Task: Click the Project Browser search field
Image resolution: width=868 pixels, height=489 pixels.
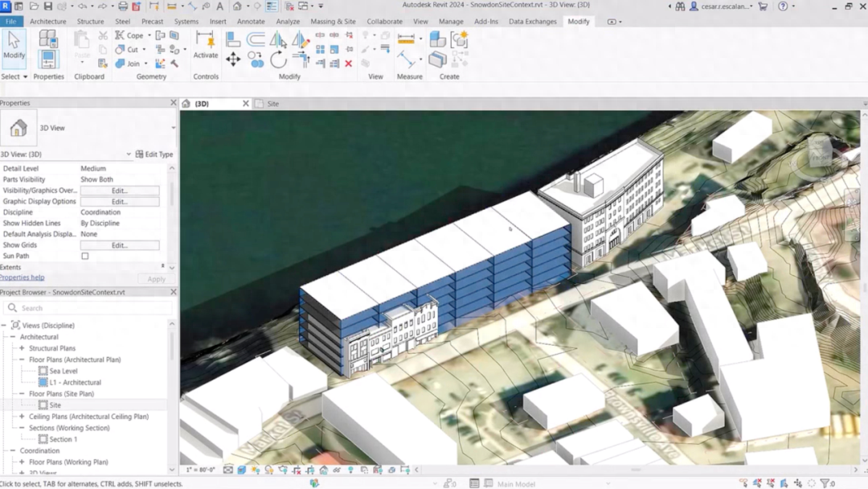Action: tap(88, 308)
